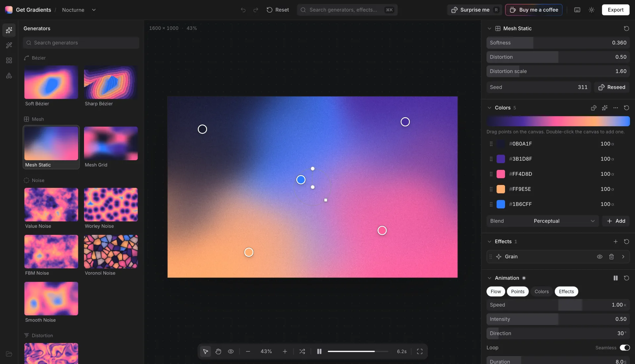Reset the Mesh Static section
This screenshot has width=635, height=364.
pos(626,28)
